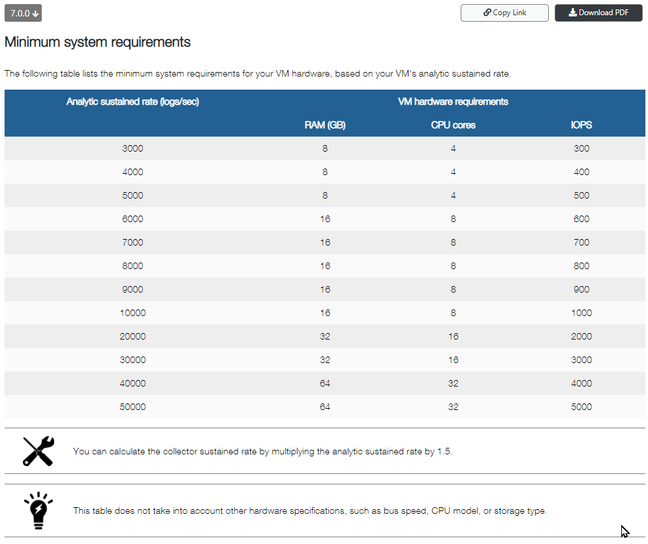Click the lightbulb tip icon
This screenshot has width=648, height=544.
coord(38,509)
